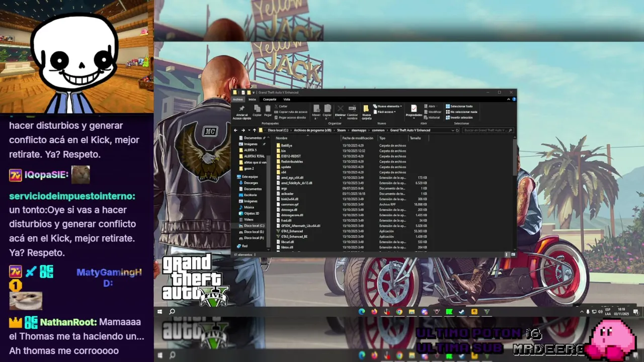This screenshot has width=644, height=362.
Task: Select the GTA5_Enhanced_BE application
Action: coord(292,236)
